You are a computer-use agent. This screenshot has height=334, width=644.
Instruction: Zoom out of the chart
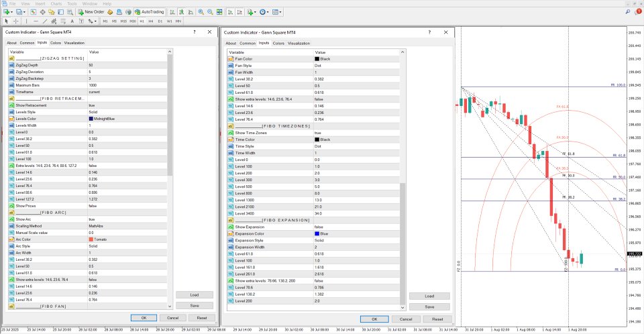[x=210, y=12]
